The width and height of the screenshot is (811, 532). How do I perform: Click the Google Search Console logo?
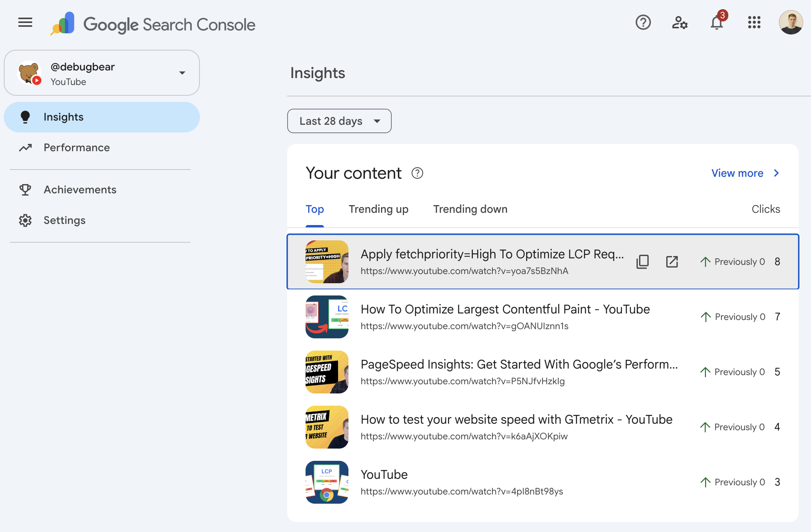coord(153,24)
